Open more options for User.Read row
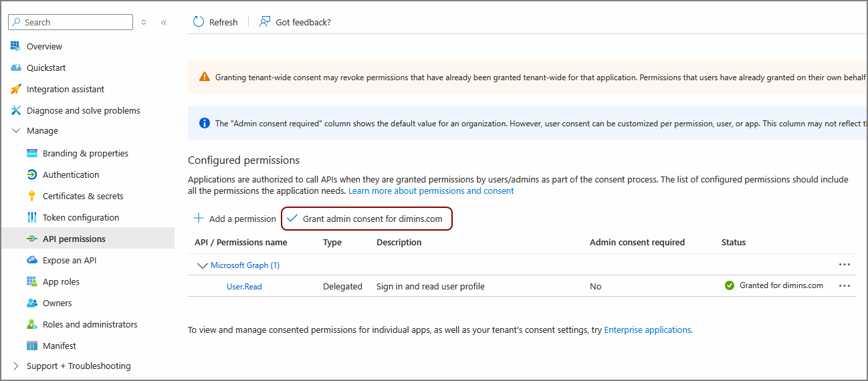This screenshot has height=381, width=868. point(845,286)
